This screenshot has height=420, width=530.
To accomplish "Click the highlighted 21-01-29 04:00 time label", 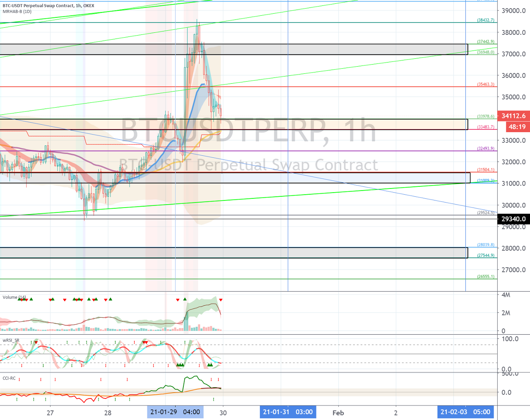I will tap(175, 412).
